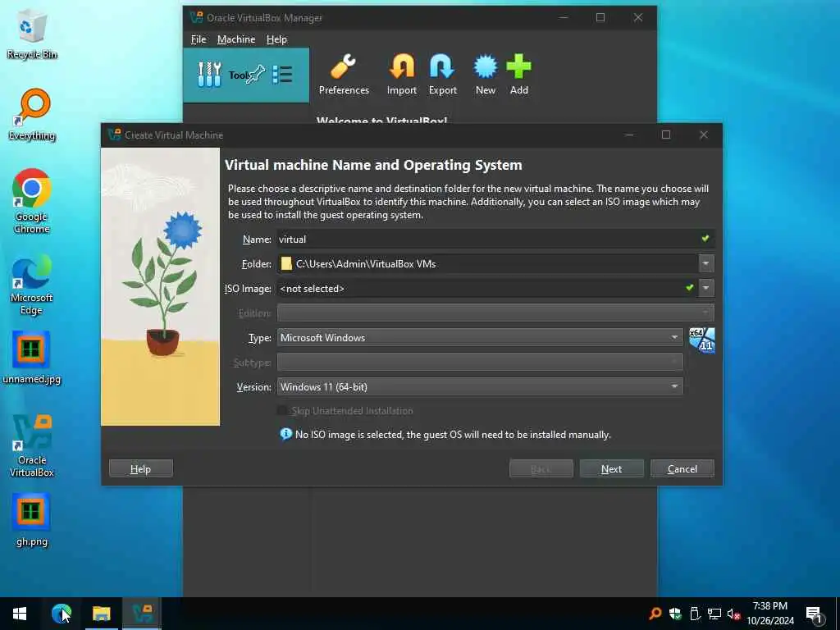Screen dimensions: 840x630
Task: Click the disabled Subtype dropdown
Action: tap(480, 362)
